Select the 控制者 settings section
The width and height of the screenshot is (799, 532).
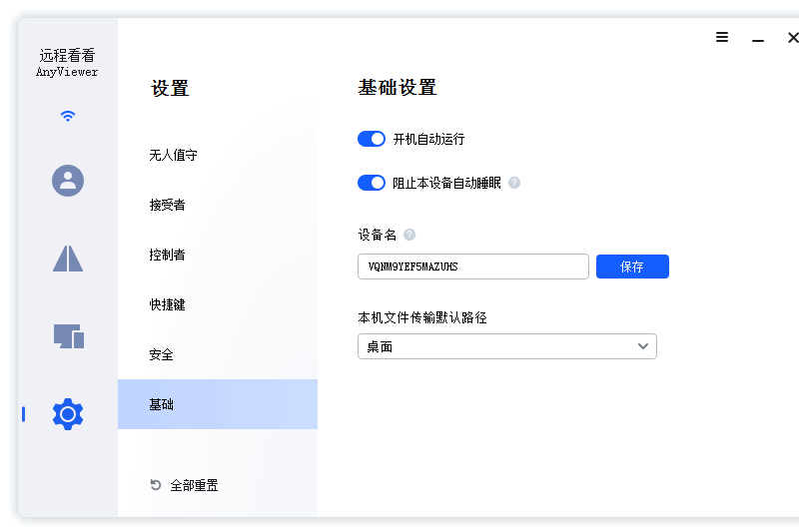[x=168, y=255]
